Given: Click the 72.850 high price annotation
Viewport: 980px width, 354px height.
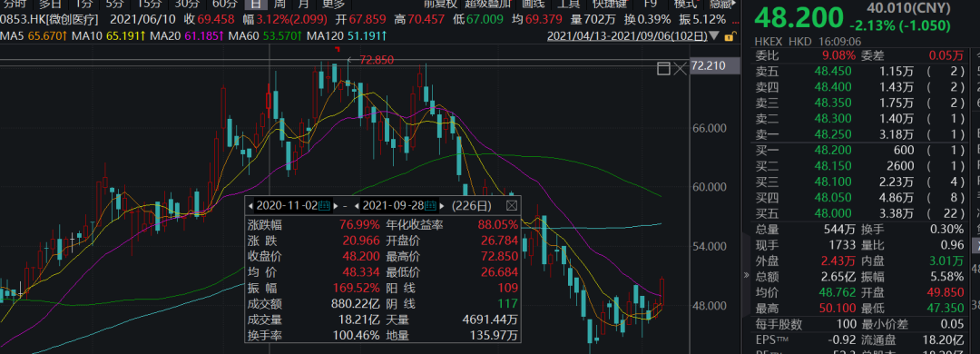Looking at the screenshot, I should (377, 60).
